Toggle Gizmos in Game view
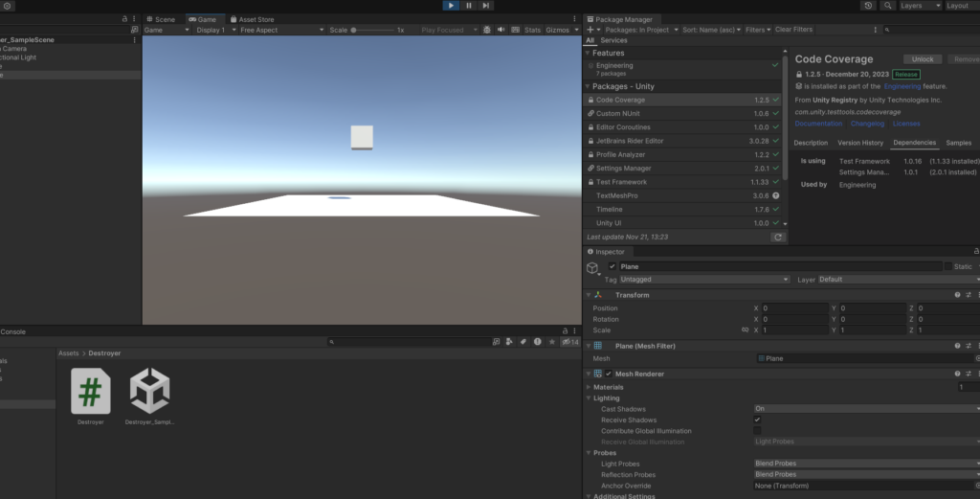This screenshot has width=980, height=499. point(557,30)
